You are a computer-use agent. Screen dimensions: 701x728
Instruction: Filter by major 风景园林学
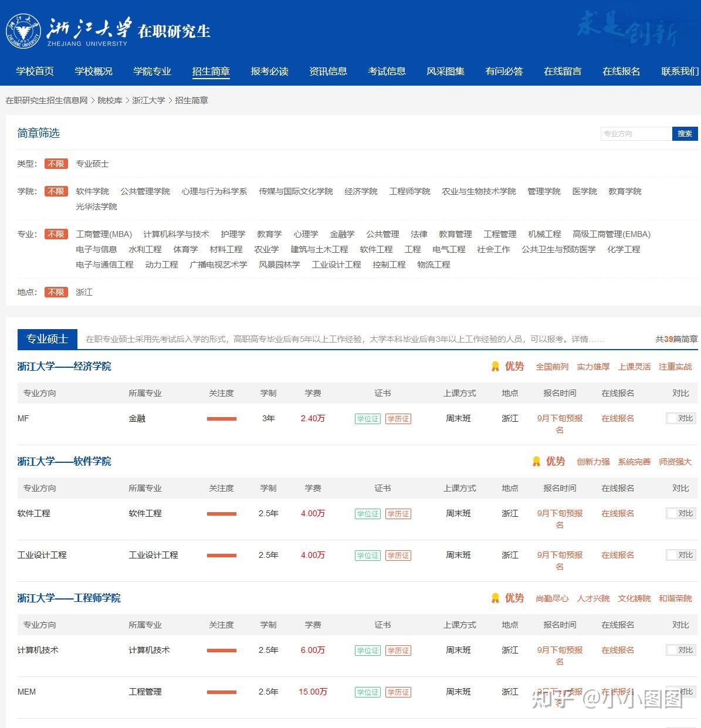(279, 265)
